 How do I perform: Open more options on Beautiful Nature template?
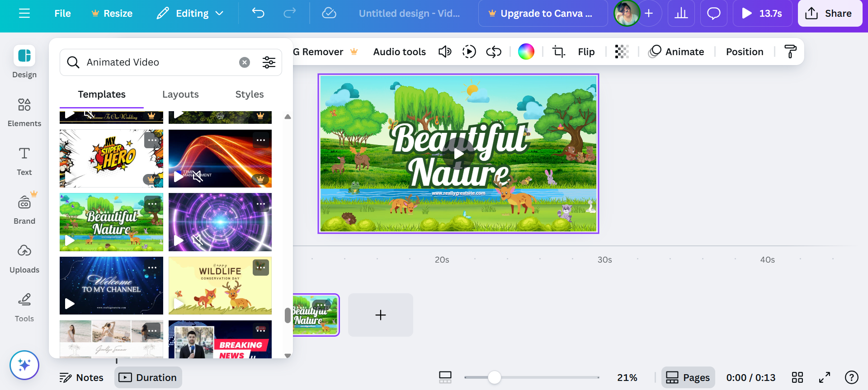[x=152, y=204]
